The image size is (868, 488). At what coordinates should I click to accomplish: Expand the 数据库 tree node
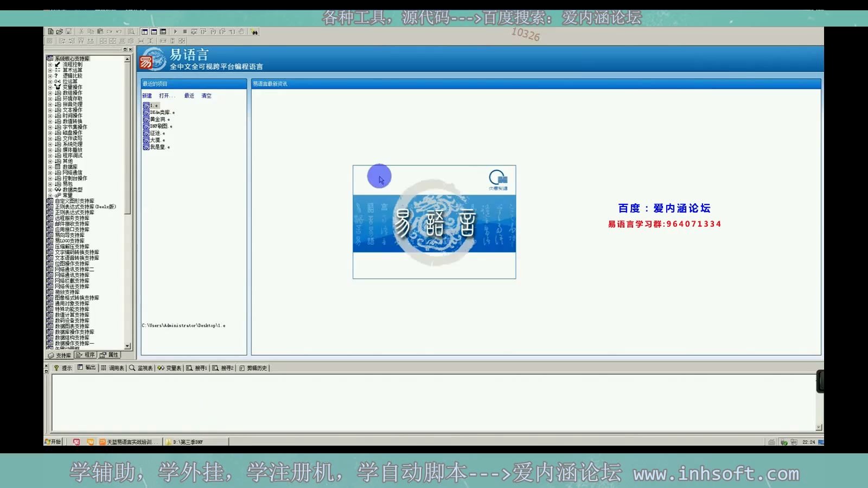(50, 167)
